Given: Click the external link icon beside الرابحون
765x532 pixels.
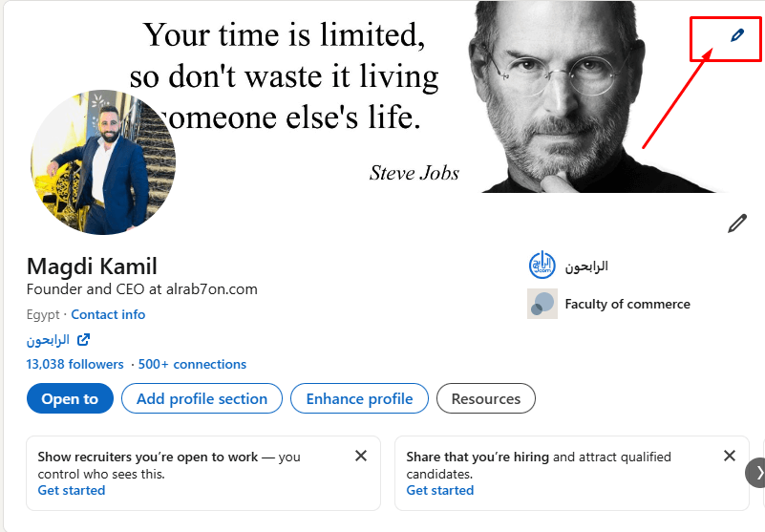Looking at the screenshot, I should (x=84, y=339).
